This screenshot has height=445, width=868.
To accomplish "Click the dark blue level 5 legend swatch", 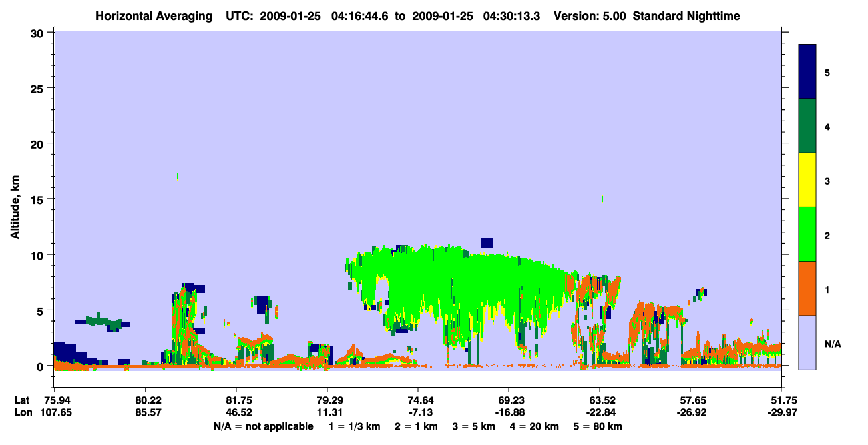I will coord(807,72).
